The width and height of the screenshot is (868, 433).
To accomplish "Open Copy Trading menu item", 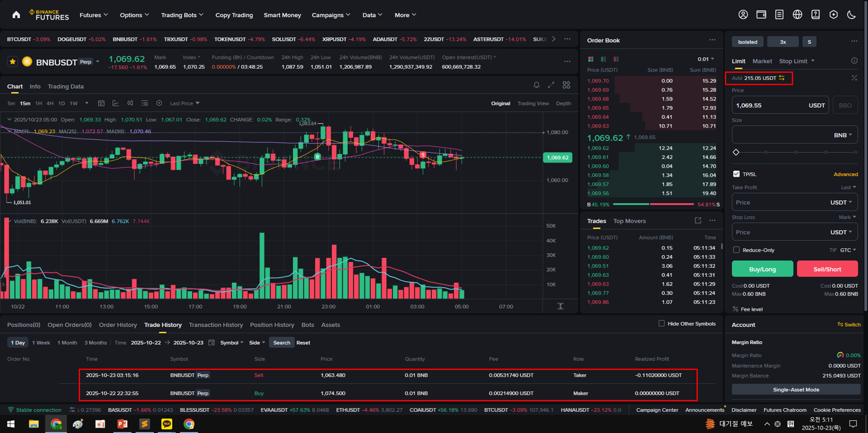I will tap(234, 15).
